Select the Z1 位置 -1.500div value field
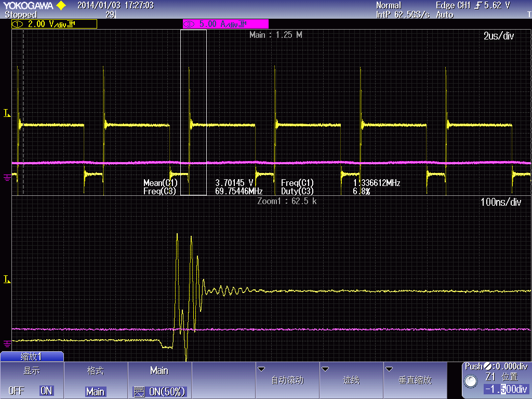532x399 pixels. 506,389
